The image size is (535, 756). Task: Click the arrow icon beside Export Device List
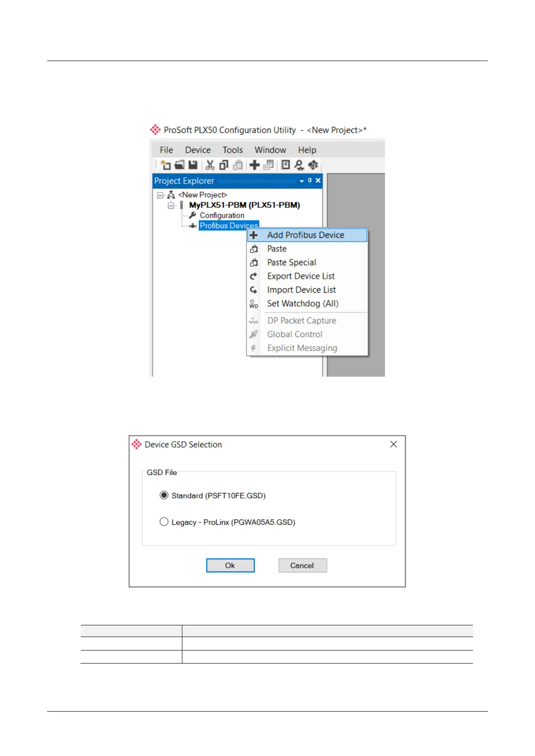254,276
